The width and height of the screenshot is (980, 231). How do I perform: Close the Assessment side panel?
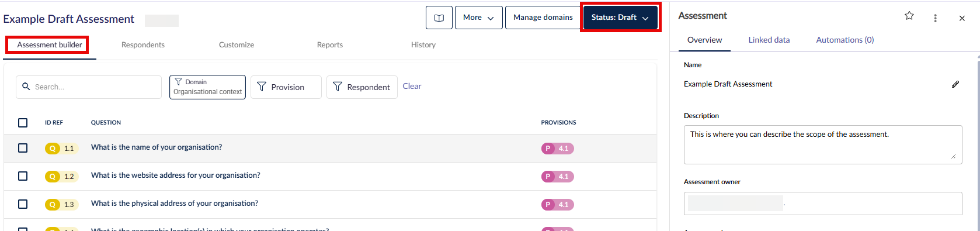962,18
